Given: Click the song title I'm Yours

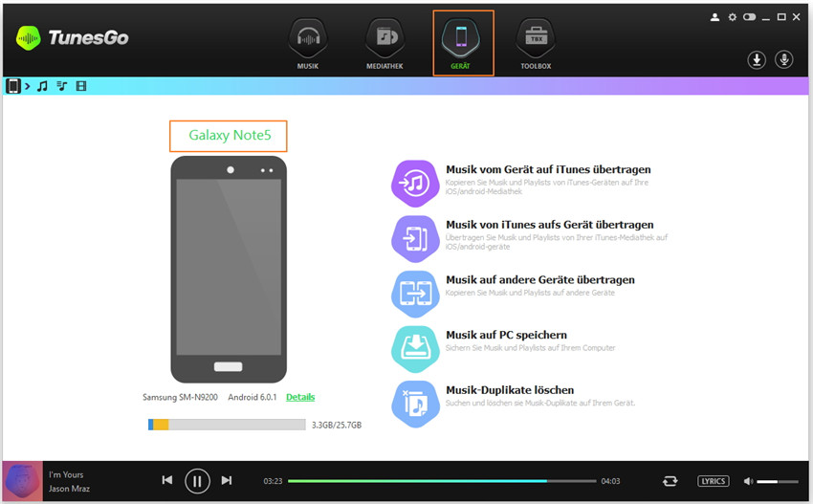Looking at the screenshot, I should point(66,474).
